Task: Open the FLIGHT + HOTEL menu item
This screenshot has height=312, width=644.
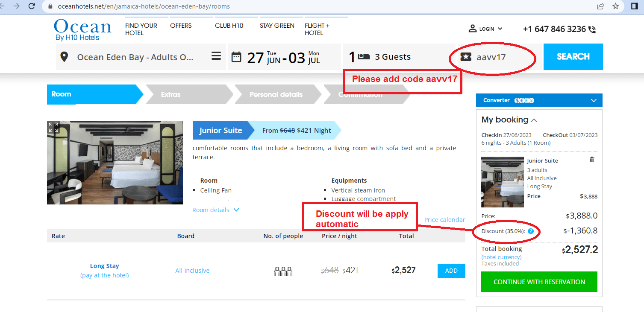Action: tap(317, 29)
